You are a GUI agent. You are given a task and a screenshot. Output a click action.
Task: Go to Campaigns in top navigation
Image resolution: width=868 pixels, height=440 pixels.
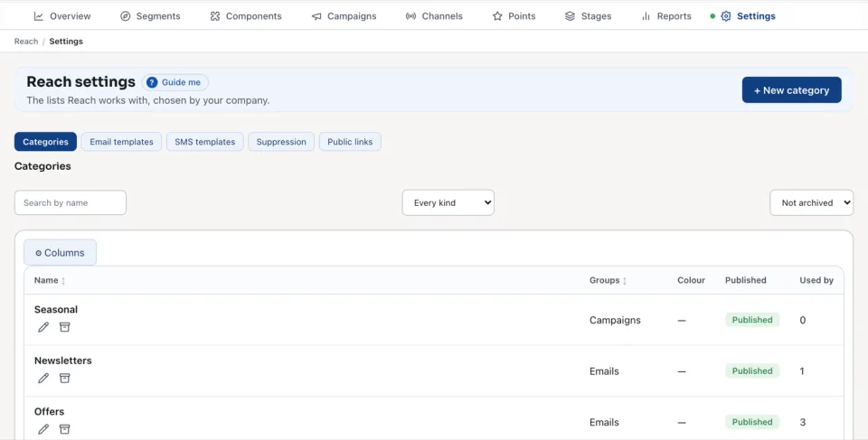point(344,16)
